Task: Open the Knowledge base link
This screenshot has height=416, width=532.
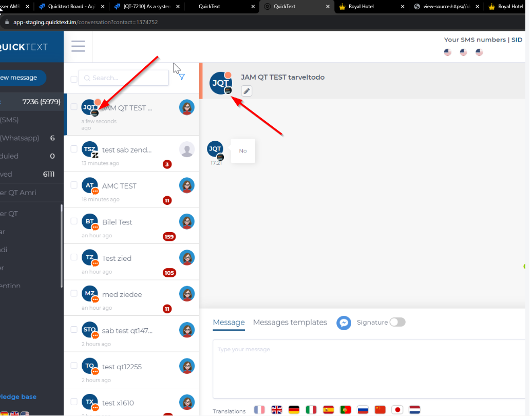Action: tap(18, 396)
